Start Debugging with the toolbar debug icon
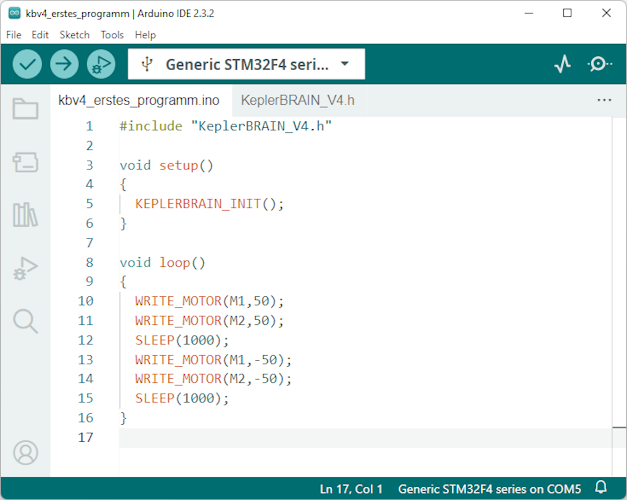This screenshot has width=627, height=500. tap(101, 64)
